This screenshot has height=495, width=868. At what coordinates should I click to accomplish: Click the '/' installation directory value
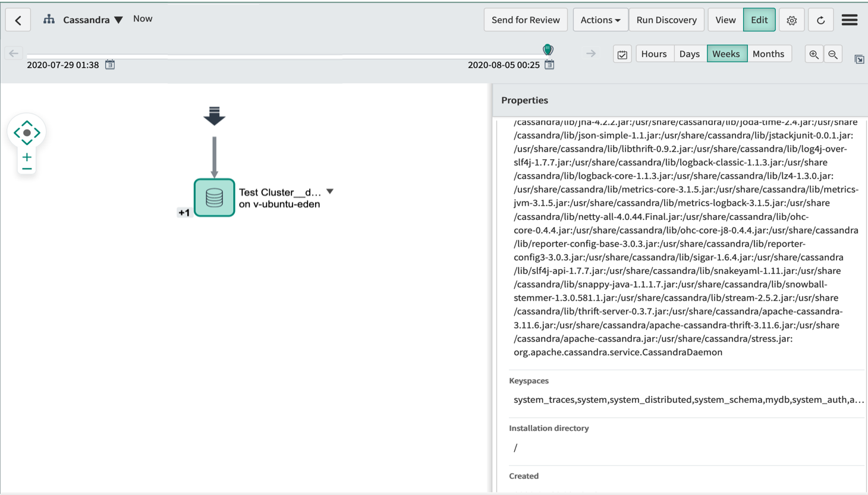pyautogui.click(x=515, y=447)
